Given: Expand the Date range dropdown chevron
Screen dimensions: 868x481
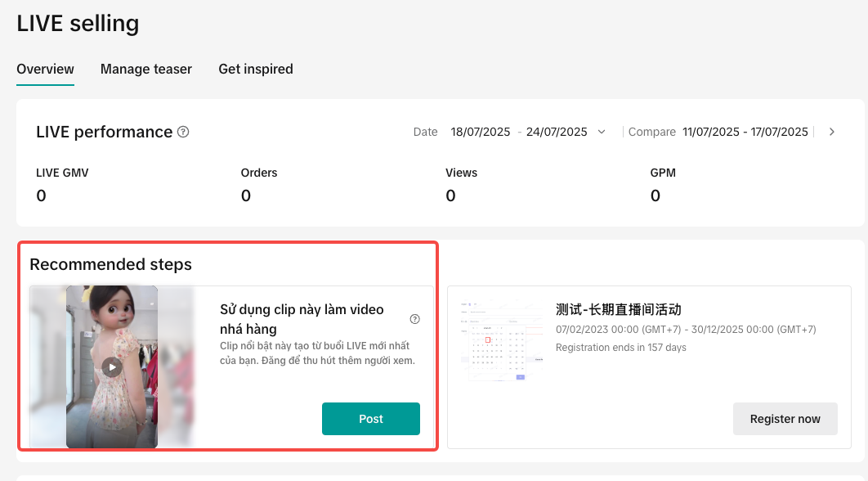Looking at the screenshot, I should tap(602, 132).
